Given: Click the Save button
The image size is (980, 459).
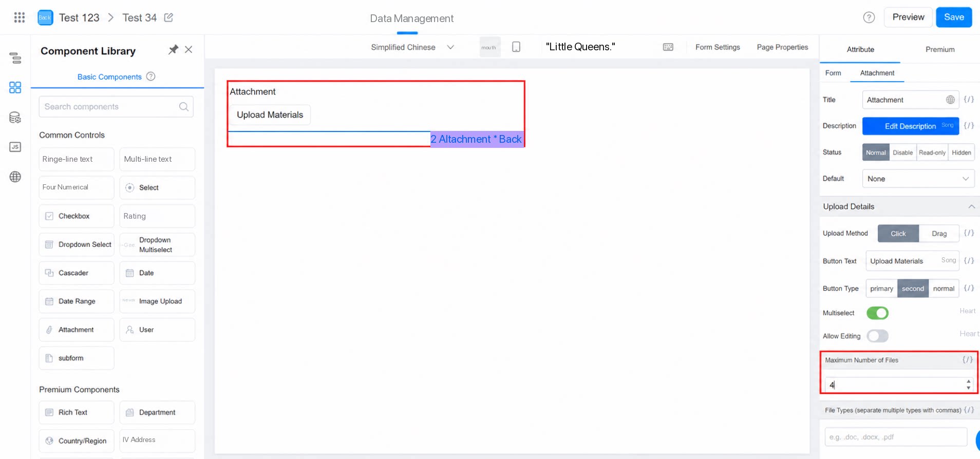Looking at the screenshot, I should pos(954,17).
